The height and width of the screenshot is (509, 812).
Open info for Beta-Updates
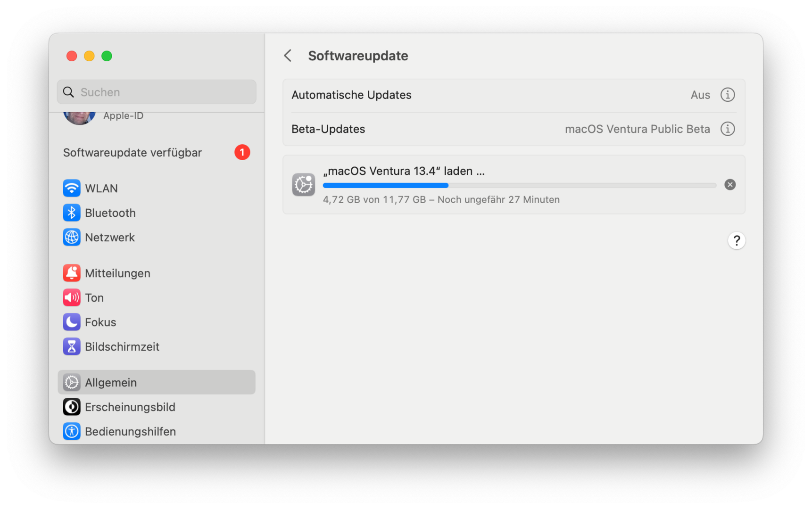point(728,129)
